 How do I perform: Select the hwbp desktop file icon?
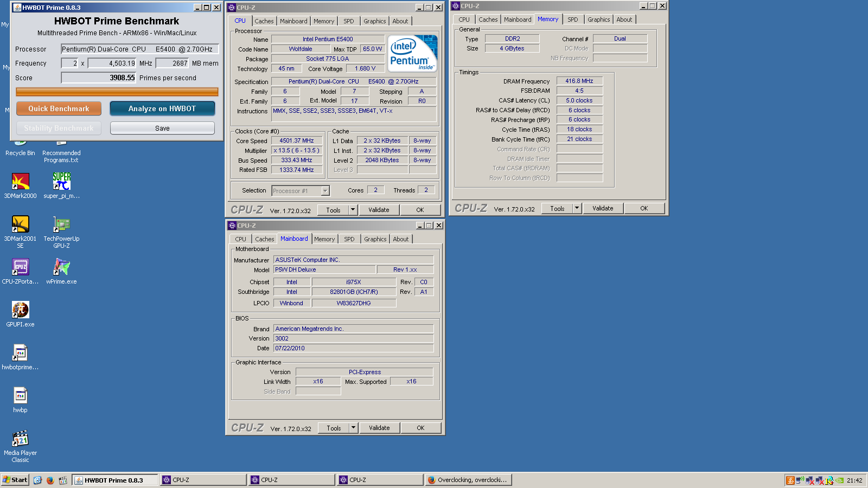click(x=20, y=400)
